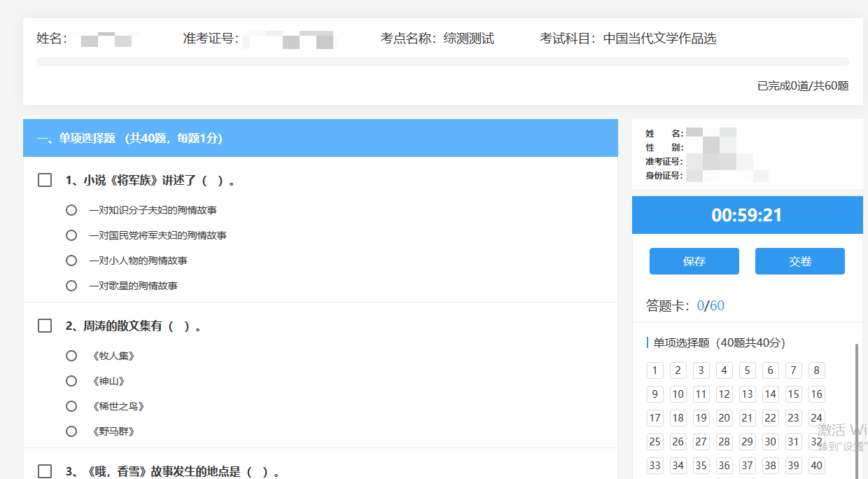Pick 《野马群》 as answer

coord(71,431)
